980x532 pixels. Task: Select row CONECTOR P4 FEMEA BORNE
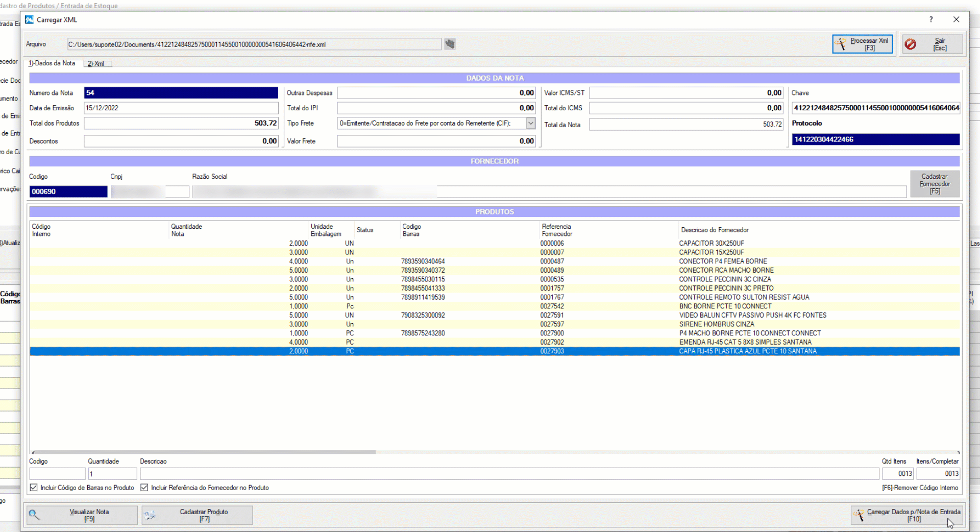(495, 261)
